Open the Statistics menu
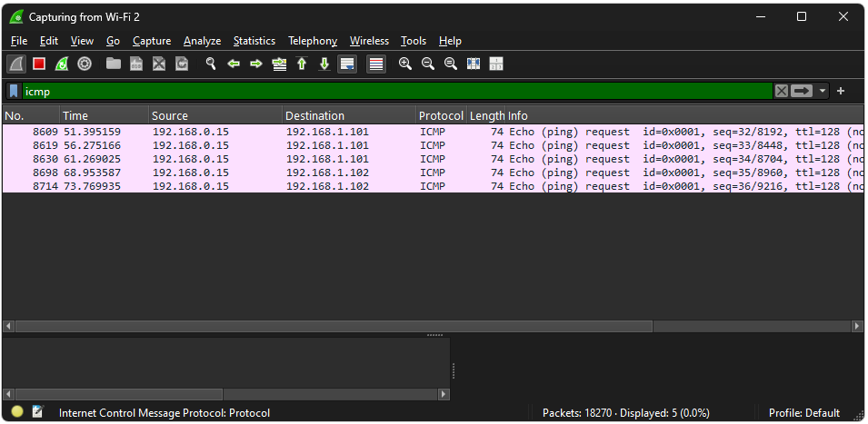Viewport: 868px width, 424px height. [x=254, y=41]
